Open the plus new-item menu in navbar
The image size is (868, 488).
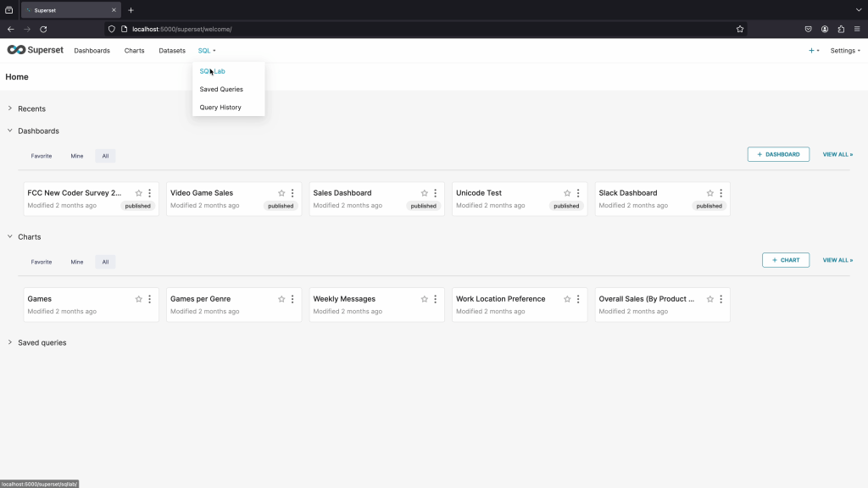pos(813,51)
